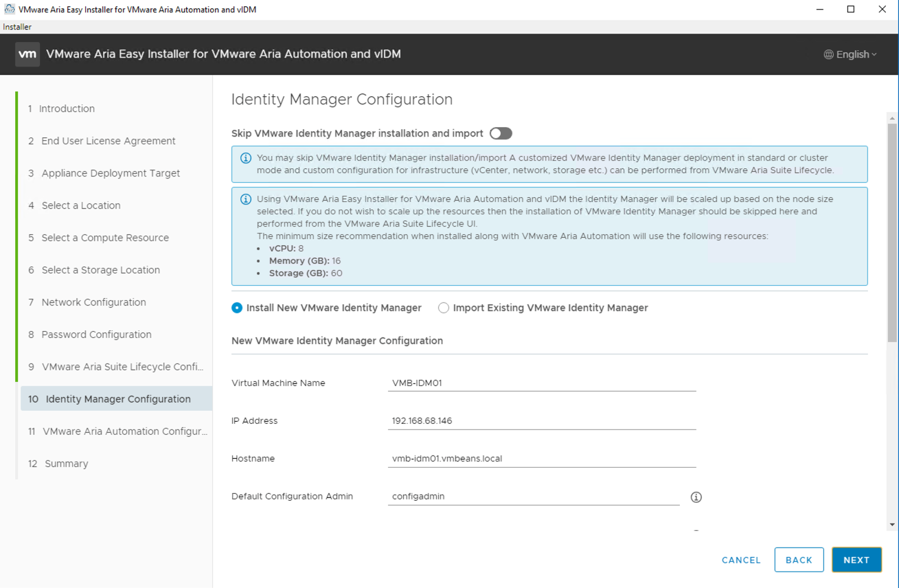Click the vCPU: 8 text

[287, 249]
